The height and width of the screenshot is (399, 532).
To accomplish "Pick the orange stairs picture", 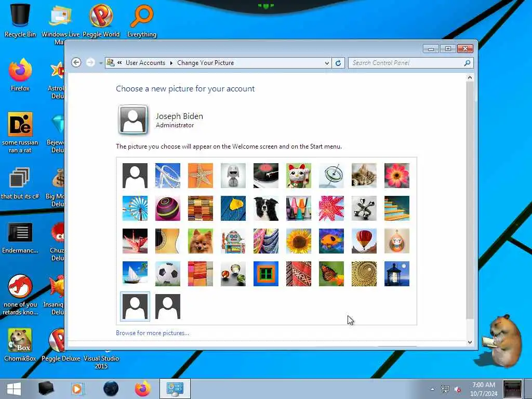I will pyautogui.click(x=397, y=208).
